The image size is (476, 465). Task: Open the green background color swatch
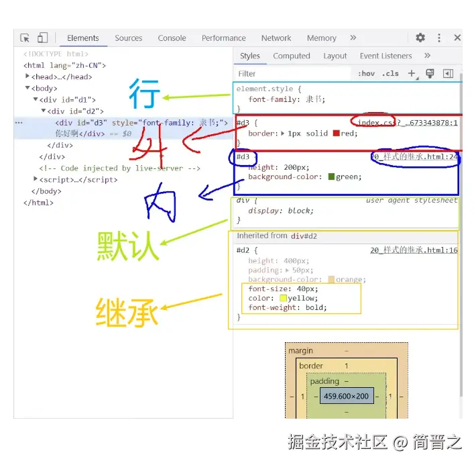point(331,176)
